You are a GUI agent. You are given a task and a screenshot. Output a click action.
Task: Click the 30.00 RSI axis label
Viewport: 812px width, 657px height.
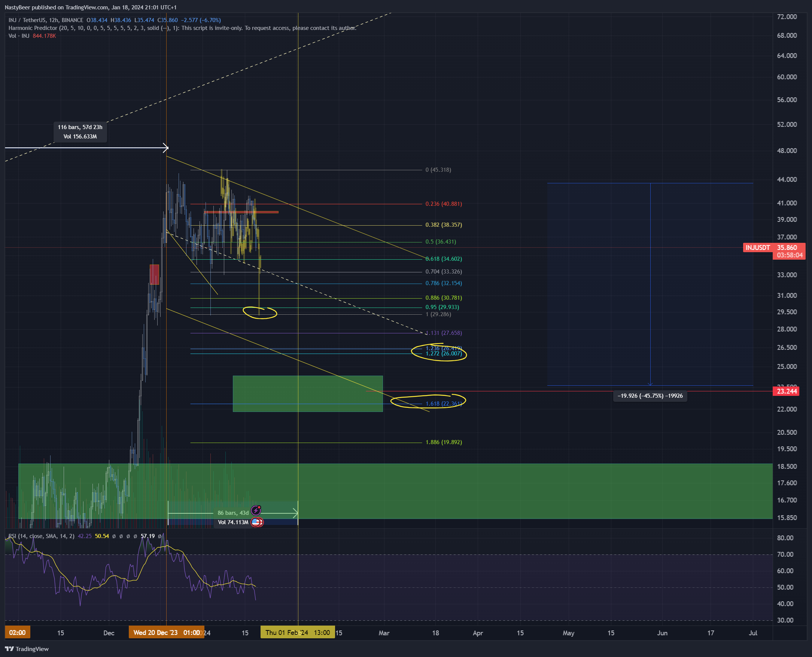click(x=785, y=620)
